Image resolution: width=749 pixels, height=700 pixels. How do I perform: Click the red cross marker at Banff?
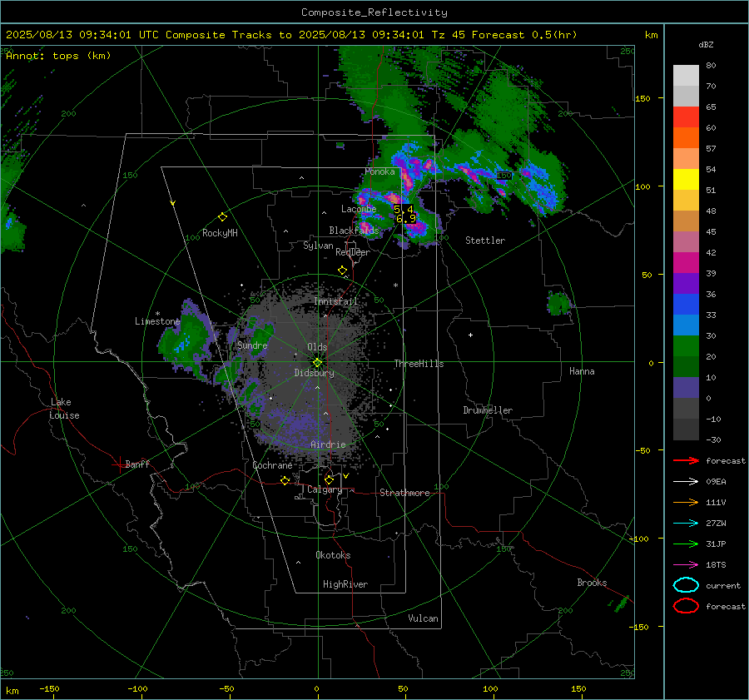[119, 464]
